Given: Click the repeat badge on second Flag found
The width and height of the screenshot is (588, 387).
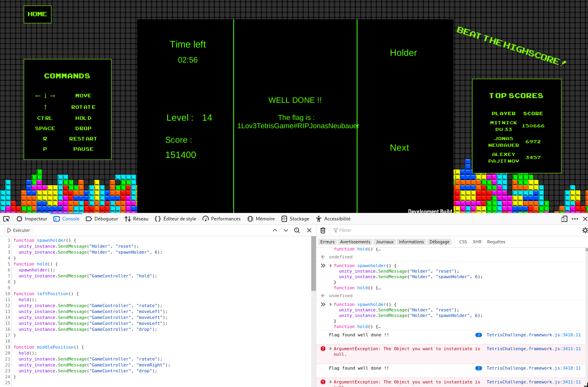Looking at the screenshot, I should click(478, 368).
